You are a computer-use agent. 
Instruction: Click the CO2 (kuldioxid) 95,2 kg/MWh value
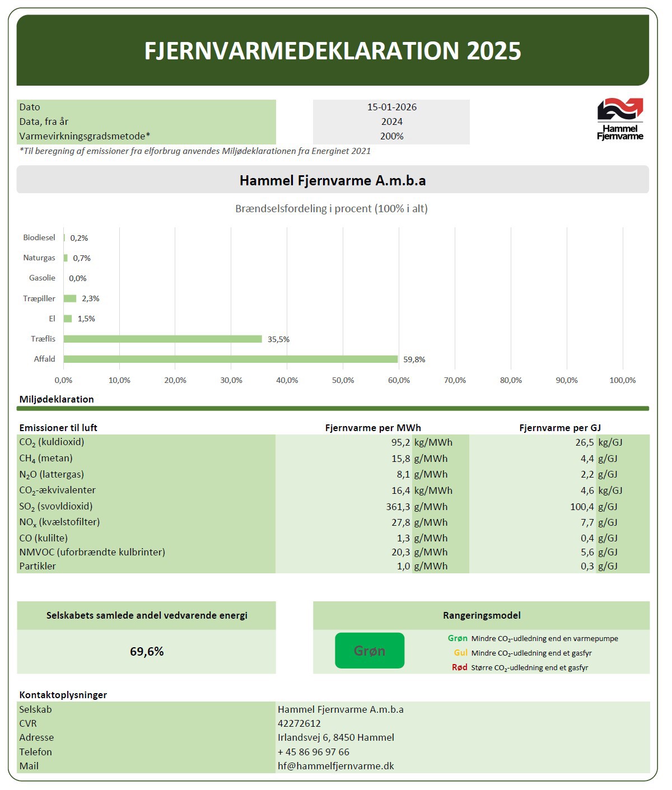(400, 442)
